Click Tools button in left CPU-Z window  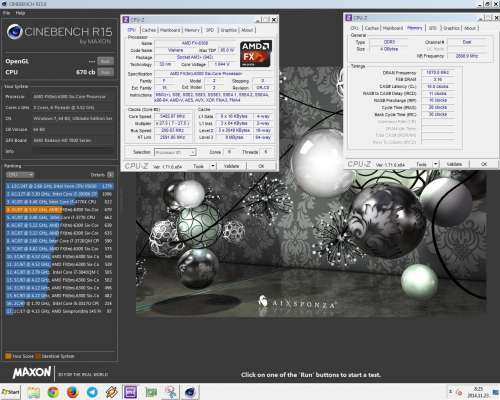(x=198, y=166)
